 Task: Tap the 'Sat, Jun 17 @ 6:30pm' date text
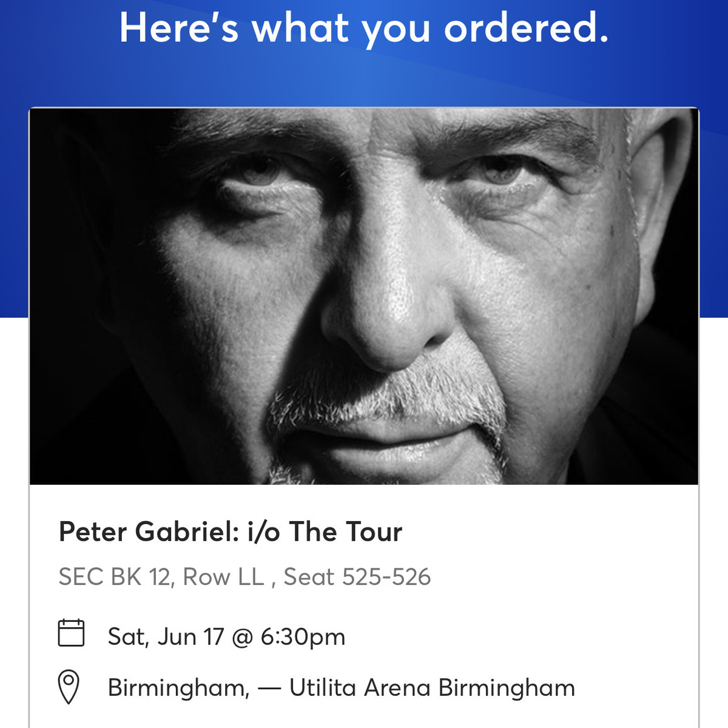[226, 636]
